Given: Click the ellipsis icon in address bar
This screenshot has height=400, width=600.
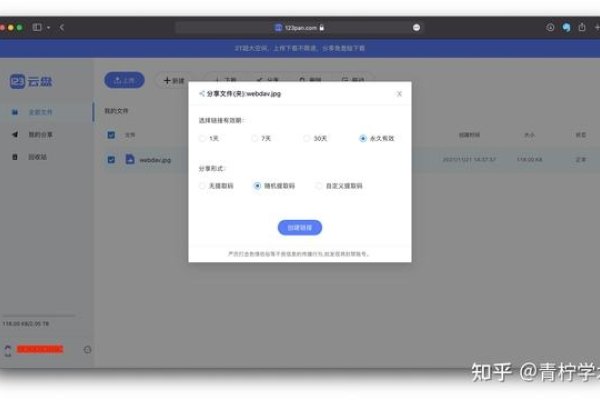Looking at the screenshot, I should [416, 28].
